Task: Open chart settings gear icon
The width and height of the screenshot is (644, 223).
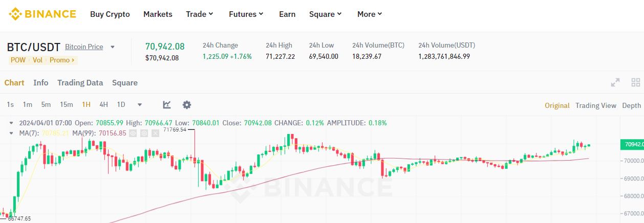Action: [x=187, y=105]
